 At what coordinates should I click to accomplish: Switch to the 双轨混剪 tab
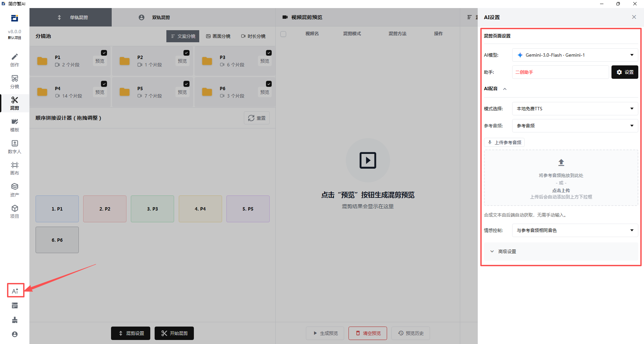(x=154, y=17)
